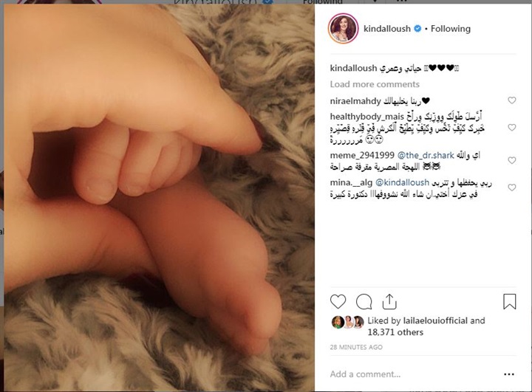
Task: Save post with the bookmark icon
Action: (510, 301)
